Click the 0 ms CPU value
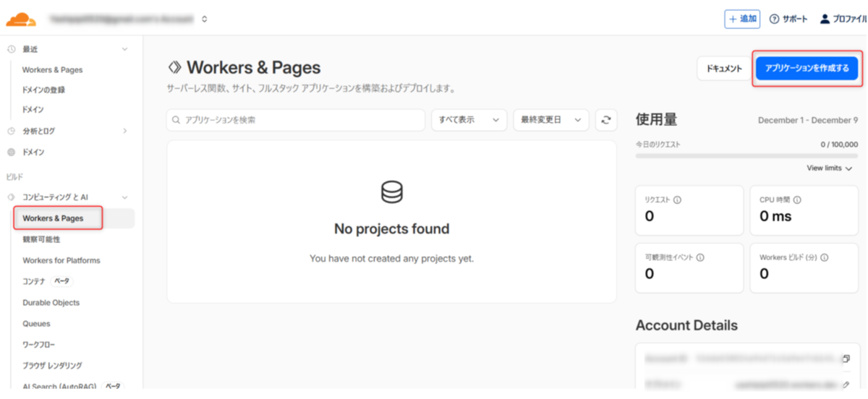The width and height of the screenshot is (868, 399). point(775,216)
